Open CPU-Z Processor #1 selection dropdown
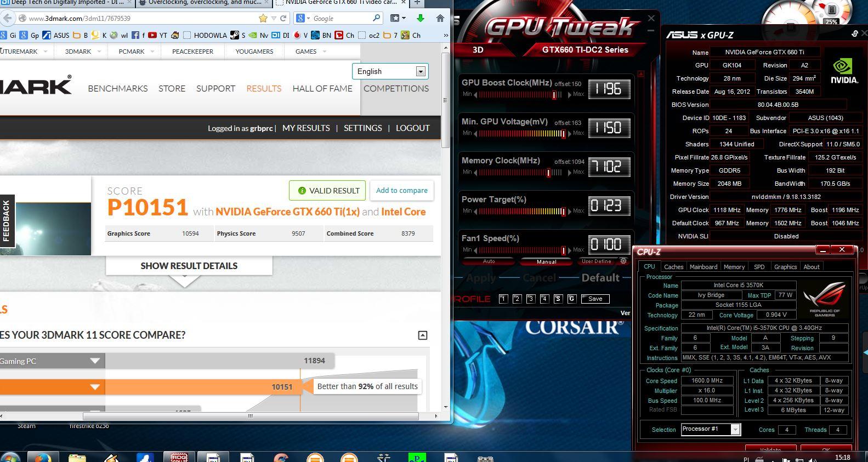 735,430
